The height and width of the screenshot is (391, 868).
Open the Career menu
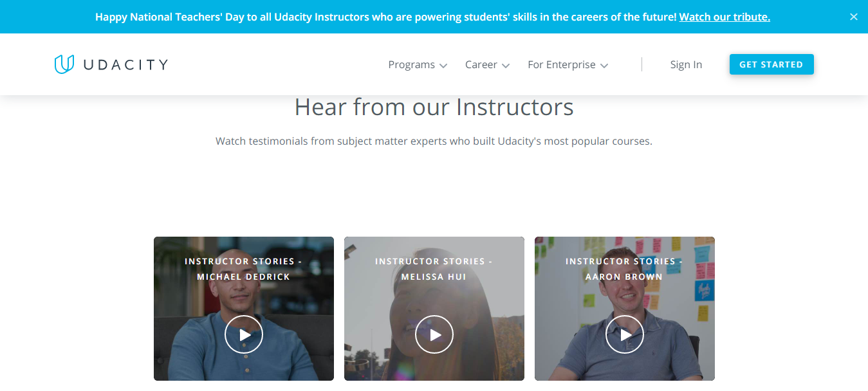point(481,64)
